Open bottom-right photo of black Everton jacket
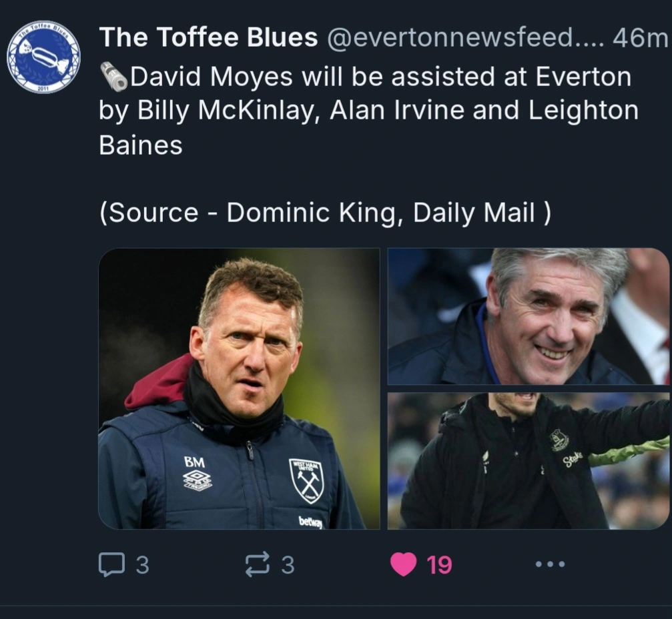Image resolution: width=672 pixels, height=619 pixels. click(528, 461)
